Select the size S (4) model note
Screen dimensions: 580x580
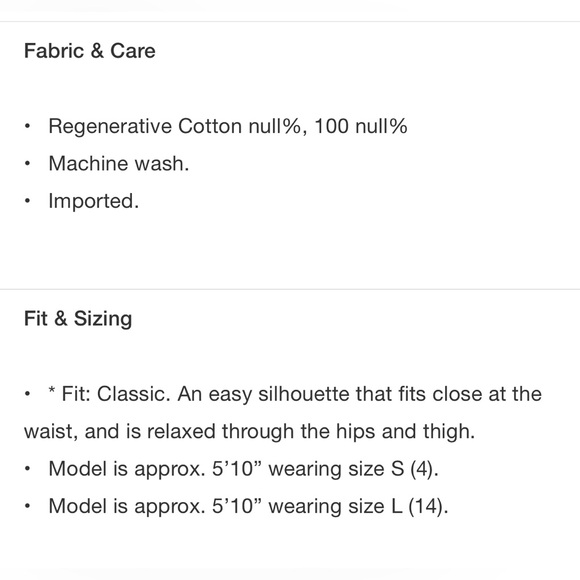tap(243, 469)
